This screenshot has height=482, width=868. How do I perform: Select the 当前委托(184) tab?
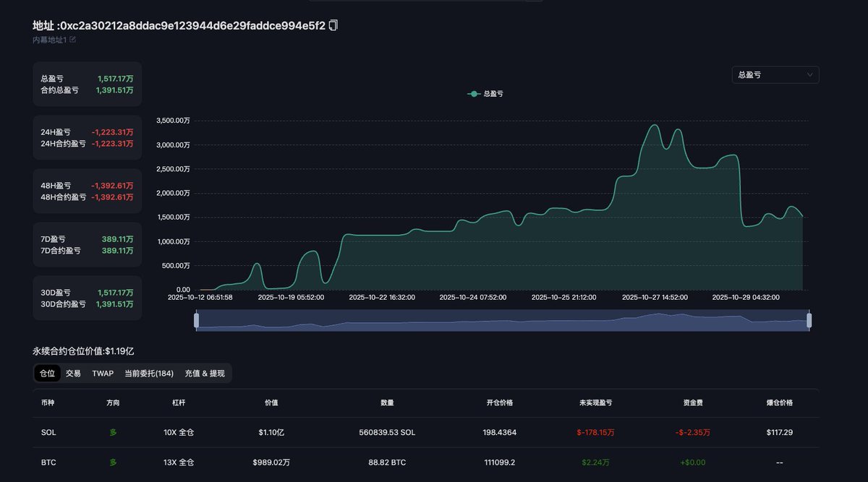(149, 374)
